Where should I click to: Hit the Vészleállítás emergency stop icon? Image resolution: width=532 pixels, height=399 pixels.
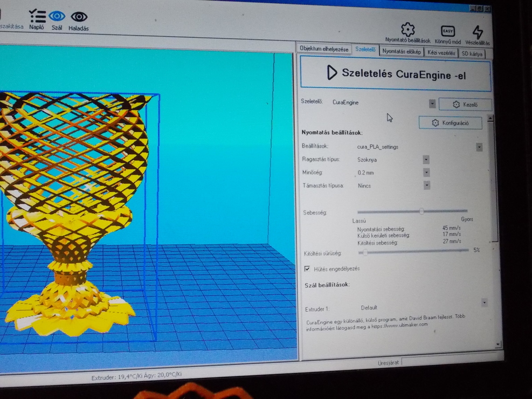coord(478,32)
